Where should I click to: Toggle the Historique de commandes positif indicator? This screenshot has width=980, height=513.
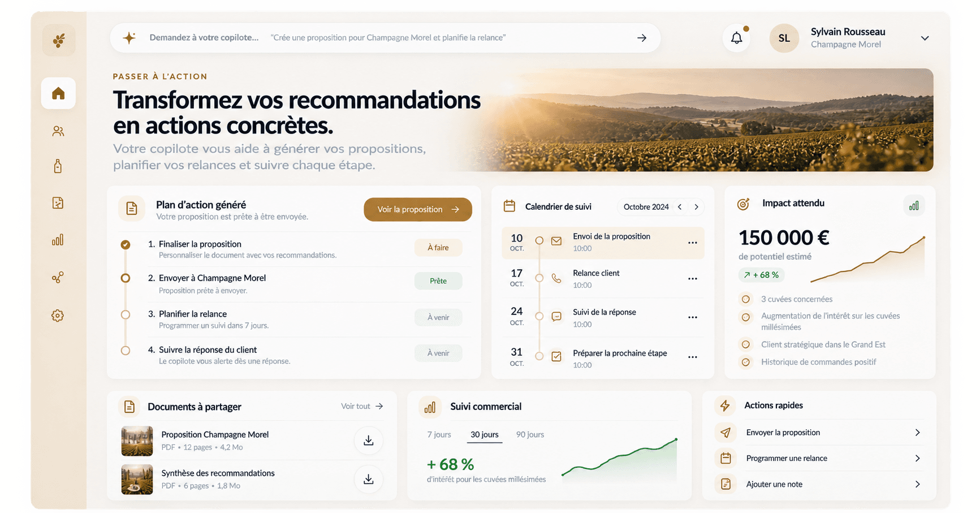pyautogui.click(x=746, y=362)
